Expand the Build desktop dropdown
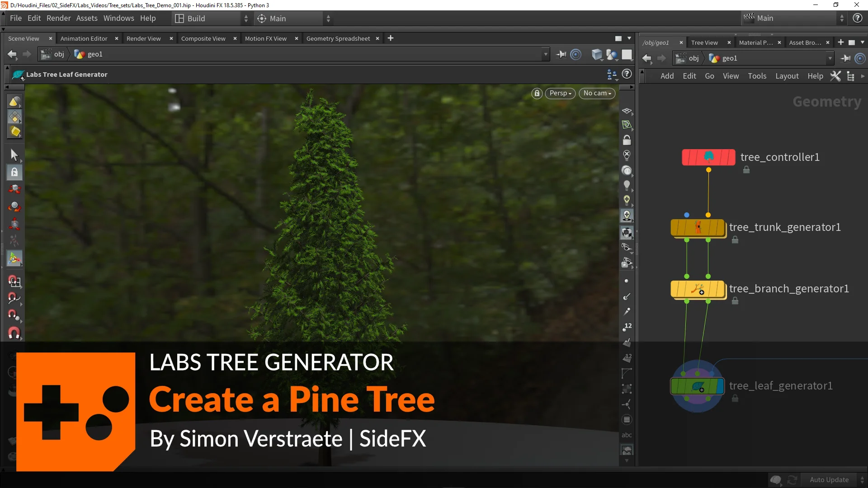This screenshot has height=488, width=868. click(x=246, y=19)
